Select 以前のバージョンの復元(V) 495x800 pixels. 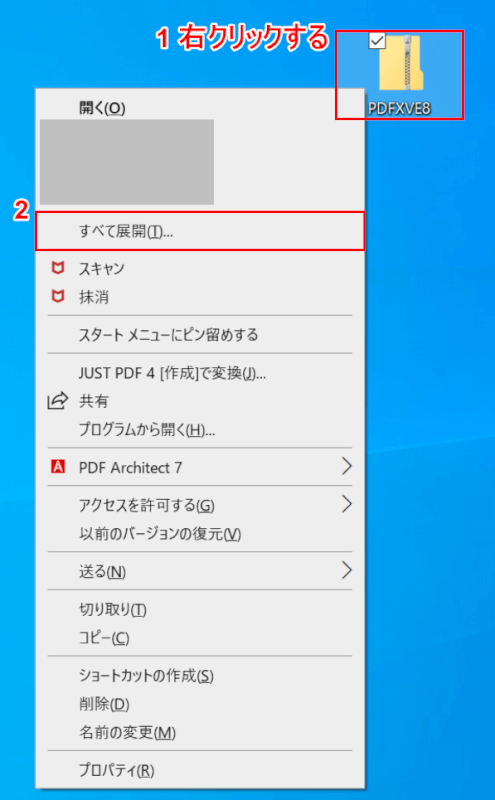pos(200,534)
